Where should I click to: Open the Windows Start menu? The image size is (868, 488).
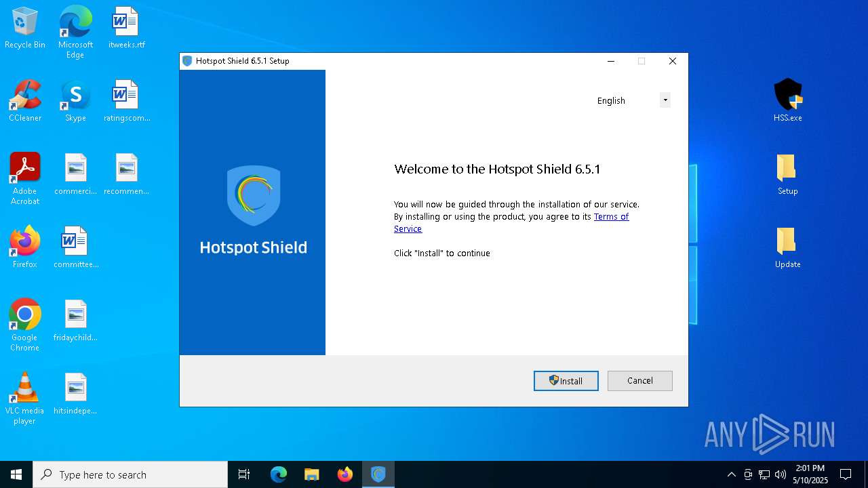(x=16, y=474)
